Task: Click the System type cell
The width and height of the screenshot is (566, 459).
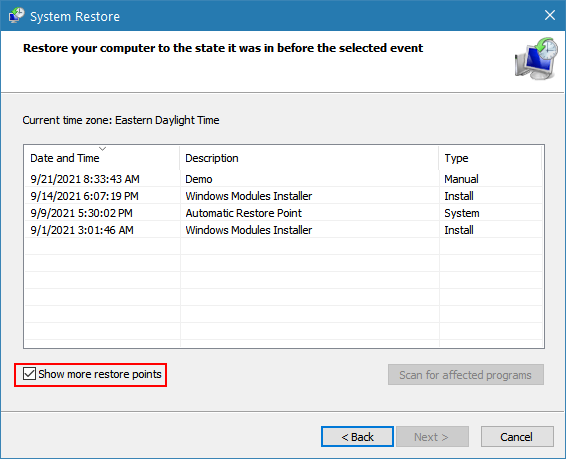Action: 462,213
